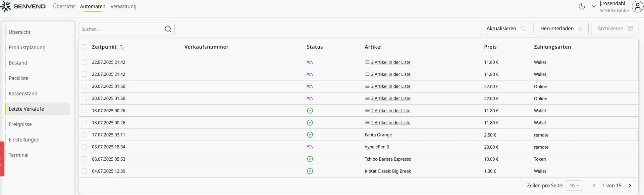Viewport: 644px width, 195px height.
Task: Click the Archivieren button
Action: (x=614, y=29)
